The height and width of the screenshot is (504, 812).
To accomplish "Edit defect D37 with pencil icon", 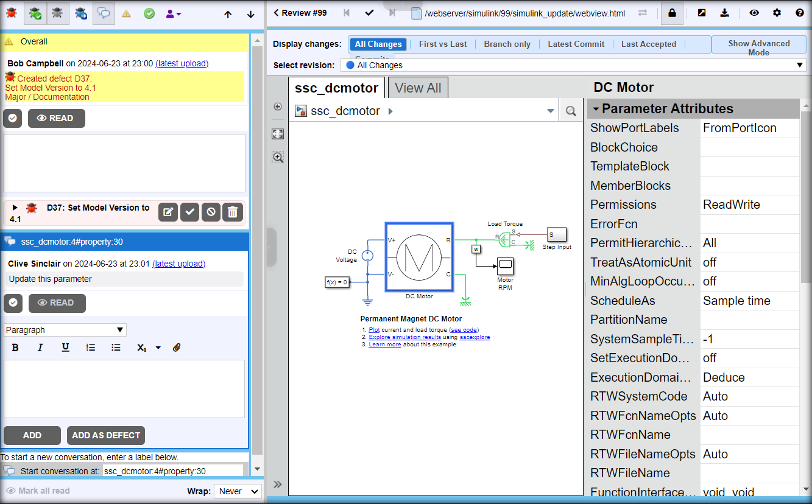I will pyautogui.click(x=168, y=212).
